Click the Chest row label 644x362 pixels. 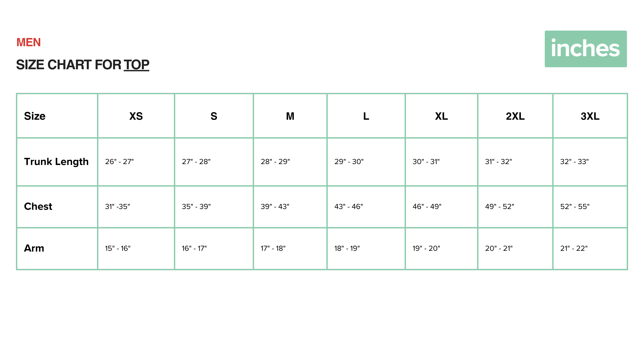click(38, 207)
